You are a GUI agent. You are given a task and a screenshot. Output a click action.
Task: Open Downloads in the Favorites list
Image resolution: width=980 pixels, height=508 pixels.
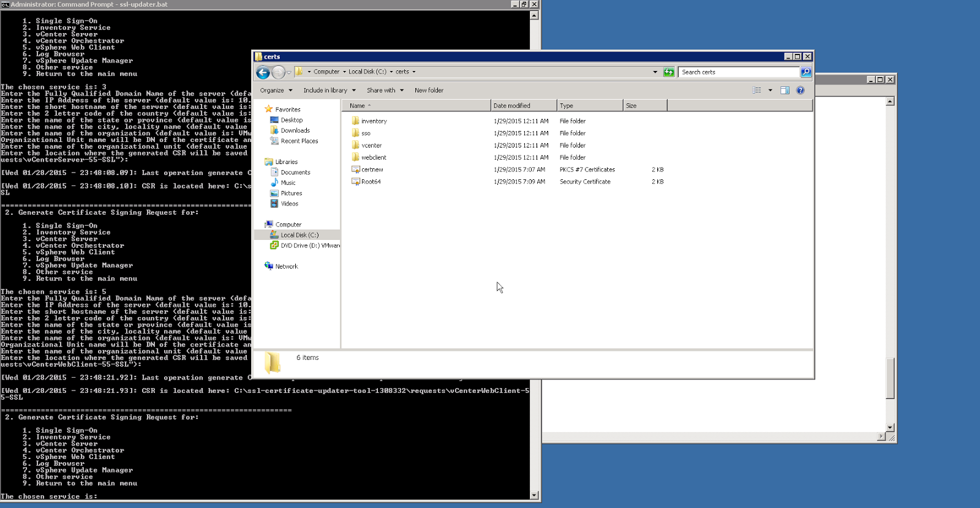295,130
